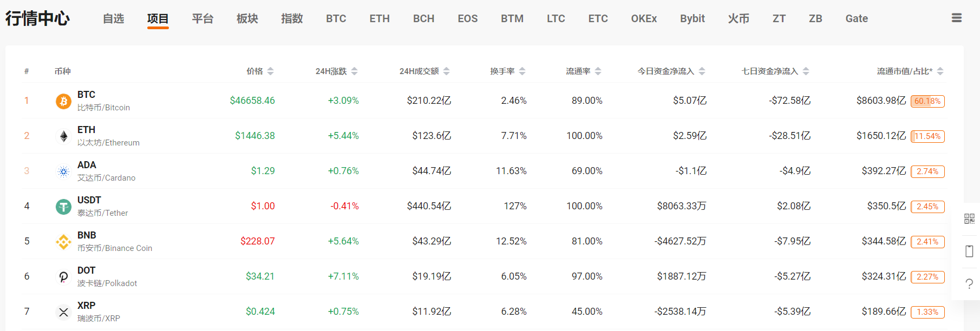Click the Binance Coin BNB logo
The width and height of the screenshot is (980, 331).
point(63,242)
